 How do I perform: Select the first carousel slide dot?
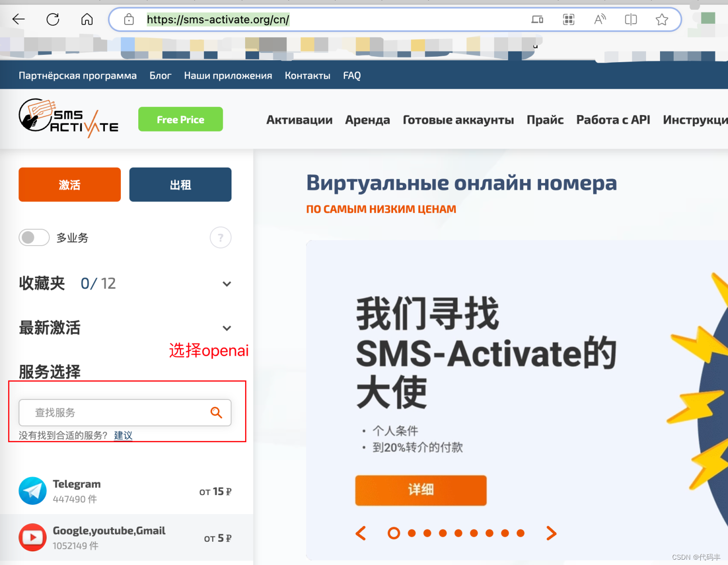pos(394,533)
